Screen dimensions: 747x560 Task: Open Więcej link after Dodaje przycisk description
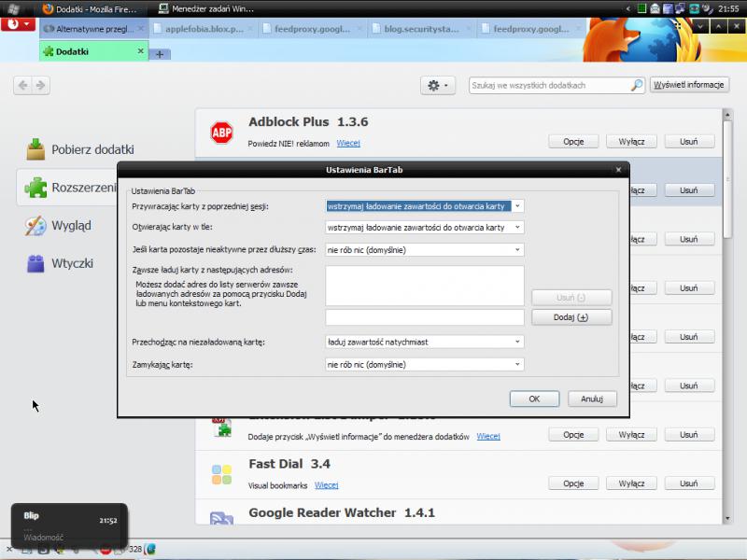point(488,436)
